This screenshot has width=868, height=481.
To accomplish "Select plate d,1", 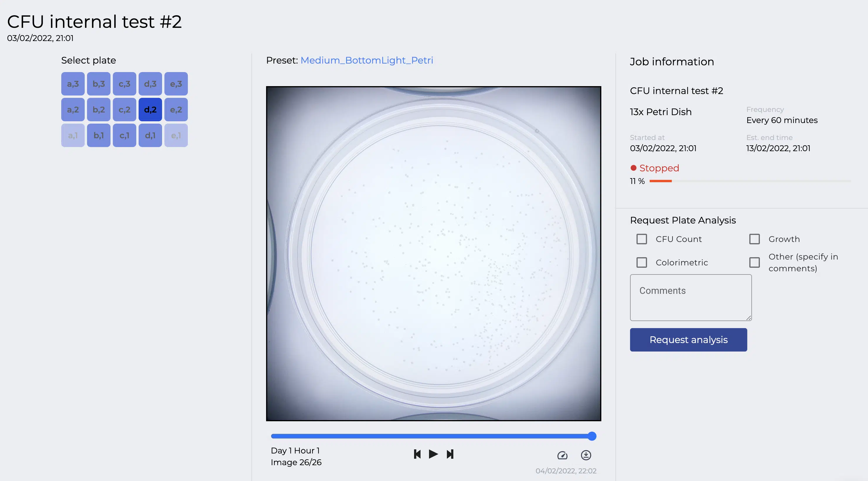I will 150,135.
